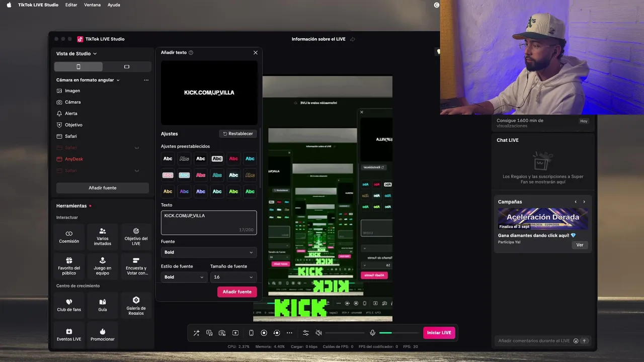The height and width of the screenshot is (362, 644).
Task: Open the audio mixer sliders icon
Action: (x=306, y=333)
